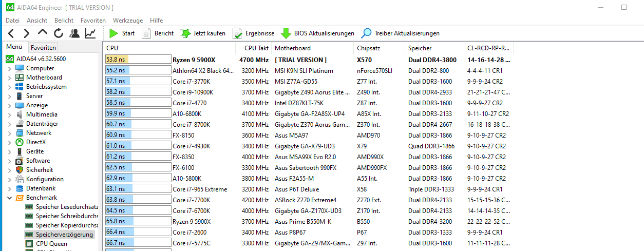
Task: Click BIOS Aktualisierungen
Action: [317, 33]
